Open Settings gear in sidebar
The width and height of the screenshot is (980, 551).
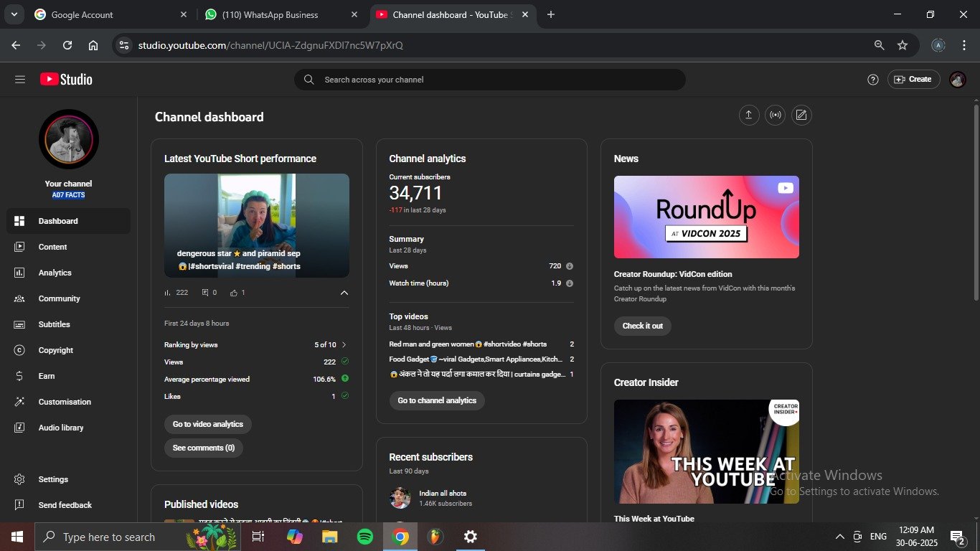click(68, 479)
